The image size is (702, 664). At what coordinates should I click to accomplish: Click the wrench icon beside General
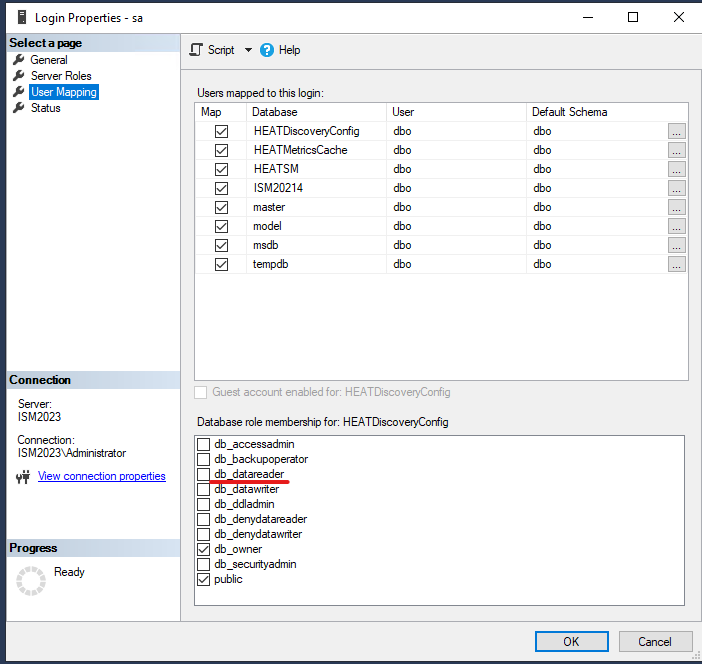[18, 60]
